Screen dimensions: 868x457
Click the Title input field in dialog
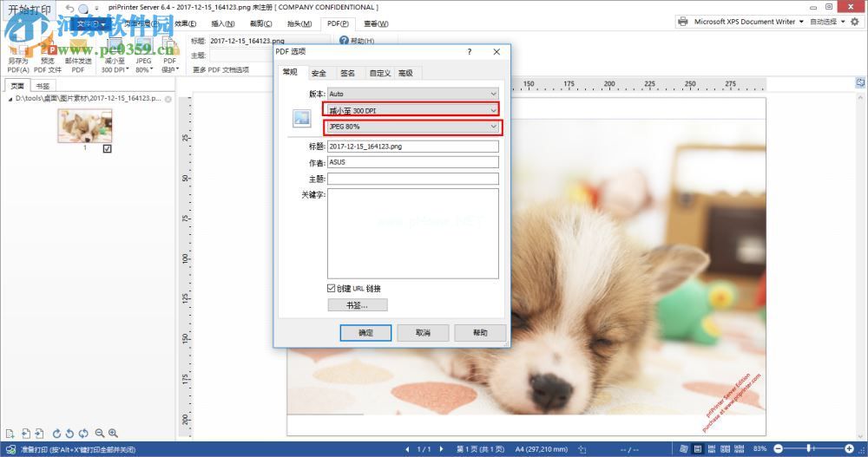point(413,147)
